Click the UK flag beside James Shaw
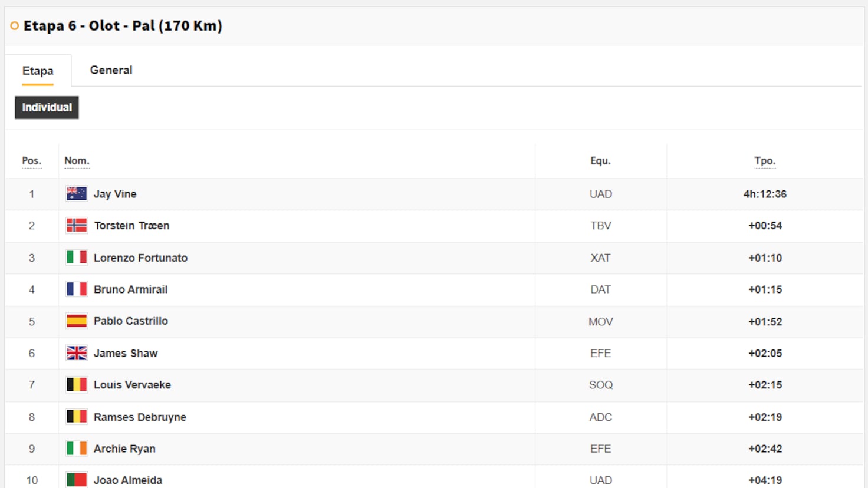This screenshot has width=868, height=488. click(77, 353)
